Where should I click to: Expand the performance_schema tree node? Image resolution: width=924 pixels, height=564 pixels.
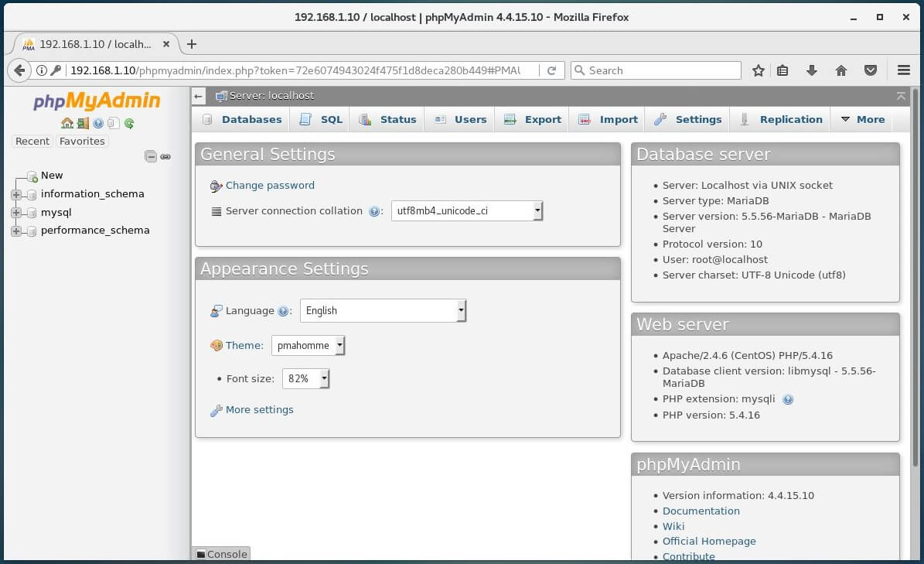16,231
